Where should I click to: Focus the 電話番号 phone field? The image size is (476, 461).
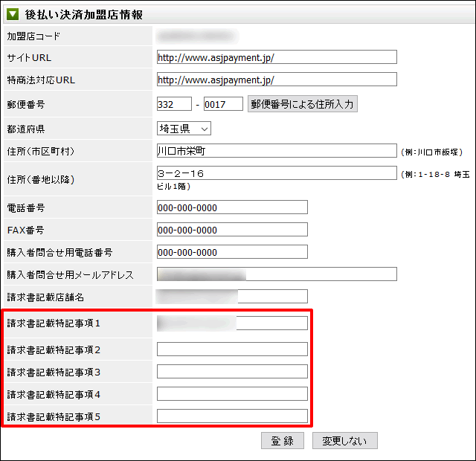232,207
